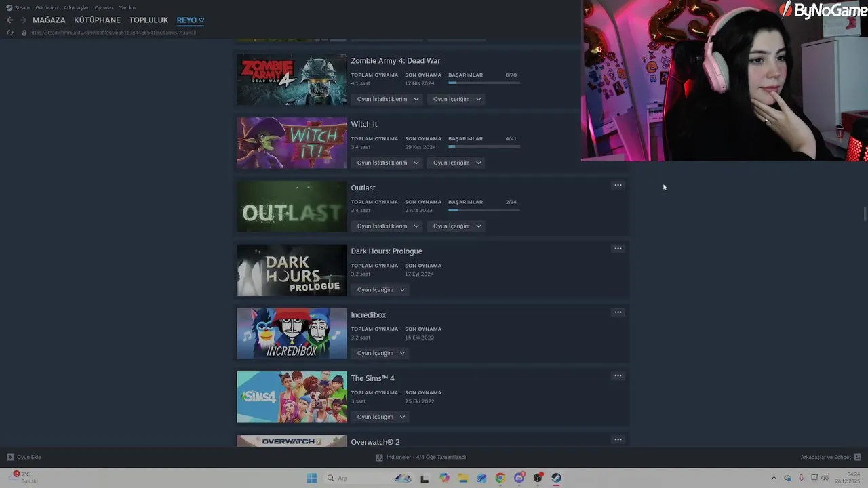The height and width of the screenshot is (488, 868).
Task: Click the Steam icon in the taskbar
Action: pyautogui.click(x=556, y=478)
